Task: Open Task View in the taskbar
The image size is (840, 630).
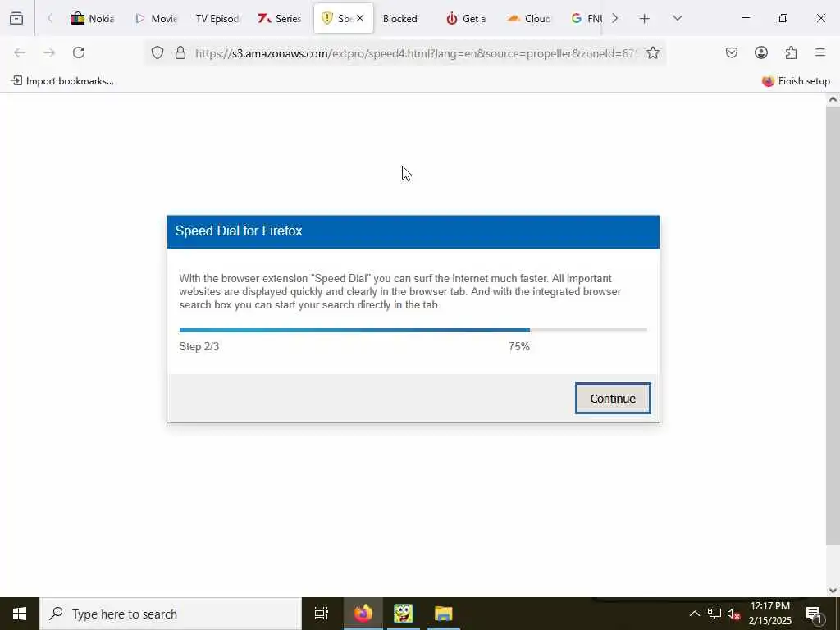Action: tap(321, 614)
